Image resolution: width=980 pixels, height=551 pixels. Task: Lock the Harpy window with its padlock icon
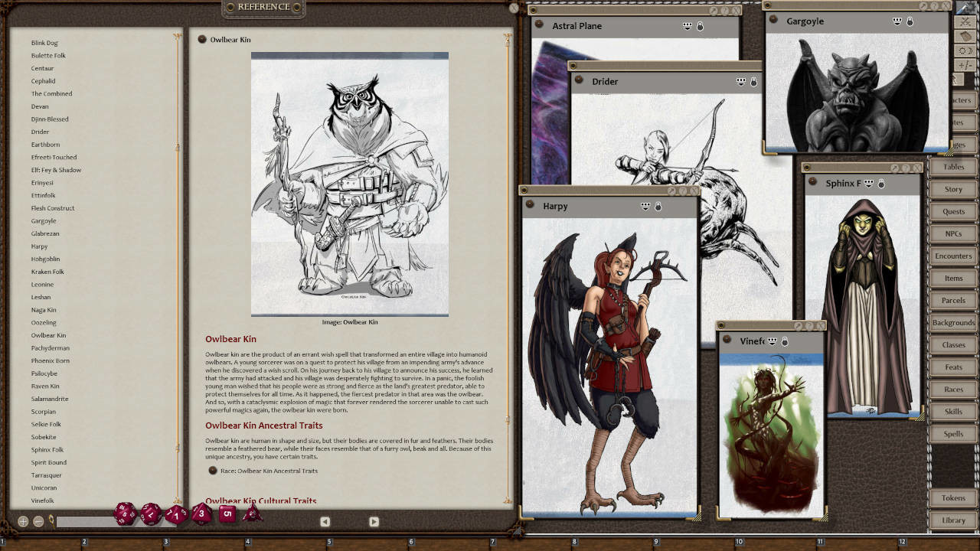click(x=658, y=207)
